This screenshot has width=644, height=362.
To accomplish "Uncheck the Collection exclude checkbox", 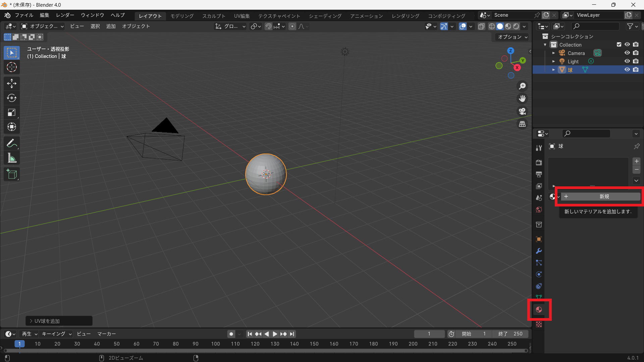I will click(619, 45).
